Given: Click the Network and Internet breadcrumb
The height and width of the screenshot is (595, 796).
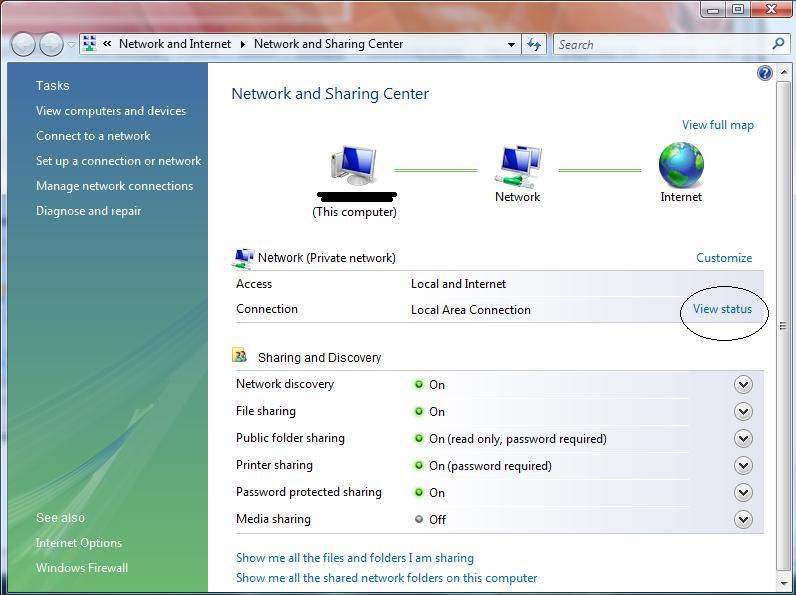Looking at the screenshot, I should tap(175, 44).
